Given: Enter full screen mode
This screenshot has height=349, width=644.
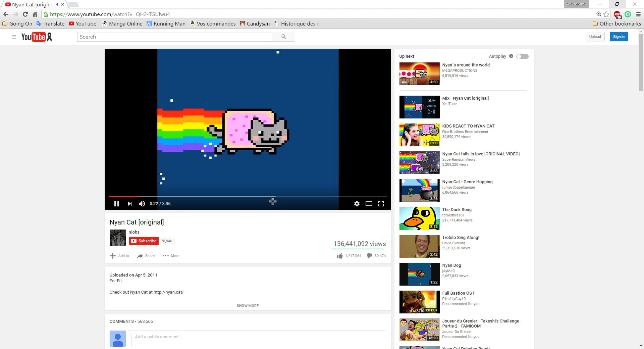Looking at the screenshot, I should pyautogui.click(x=381, y=204).
